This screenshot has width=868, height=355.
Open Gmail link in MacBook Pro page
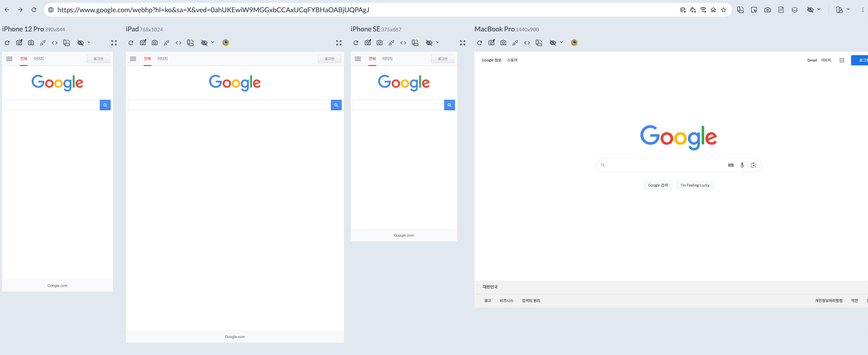click(812, 60)
